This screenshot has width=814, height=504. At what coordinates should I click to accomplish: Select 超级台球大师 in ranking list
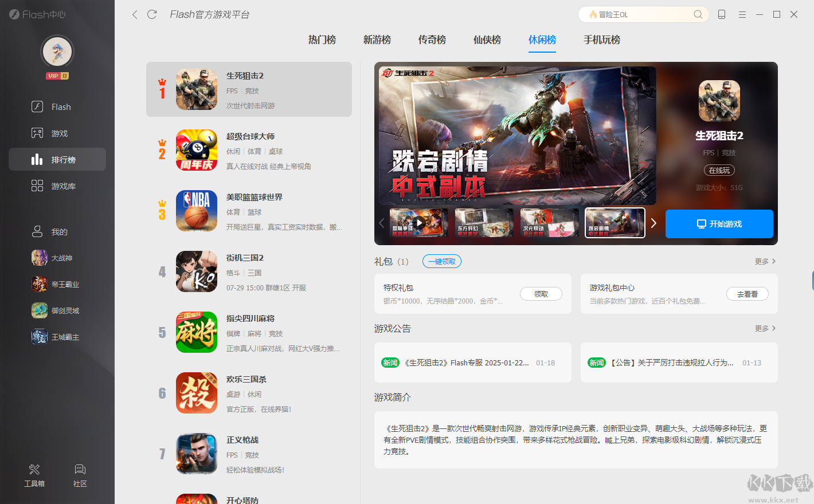(249, 150)
